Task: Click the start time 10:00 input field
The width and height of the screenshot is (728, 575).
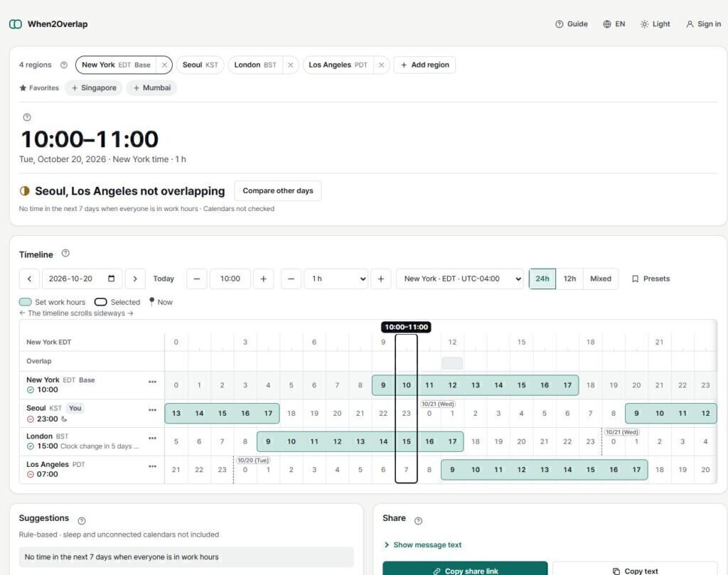Action: pos(230,279)
